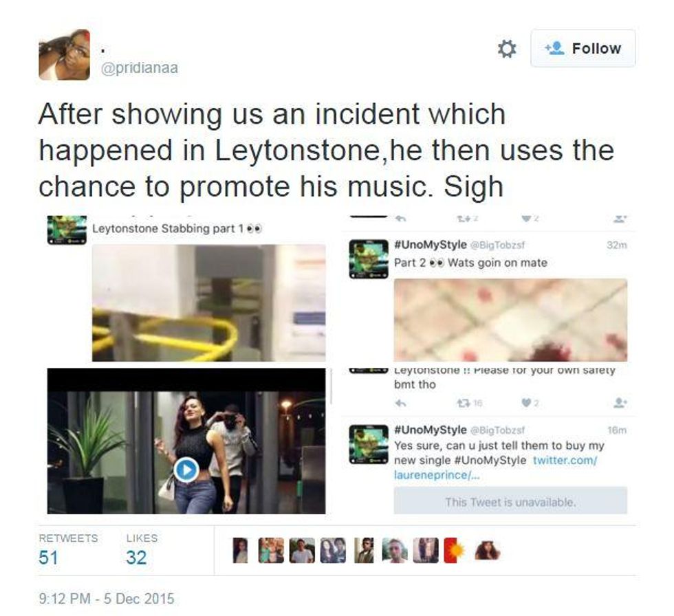Open the gear settings icon
The height and width of the screenshot is (616, 674).
click(507, 49)
